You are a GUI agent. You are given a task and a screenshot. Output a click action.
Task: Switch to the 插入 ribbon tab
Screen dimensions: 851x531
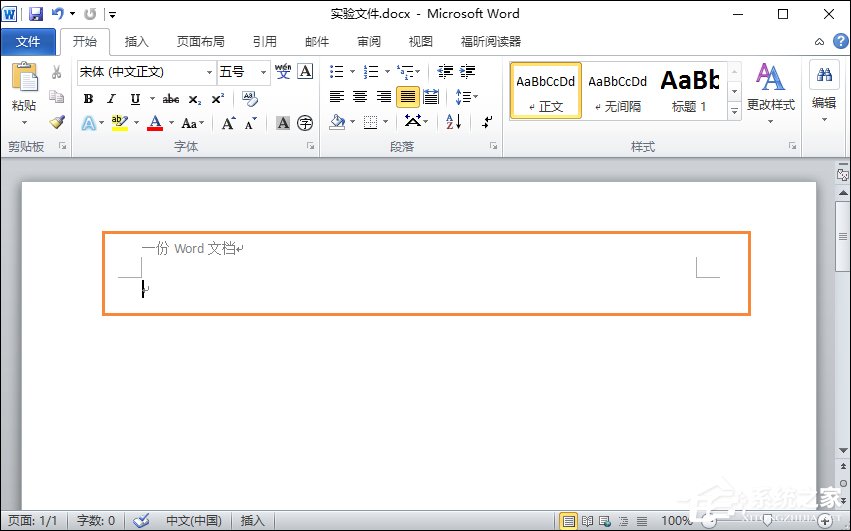pos(136,42)
